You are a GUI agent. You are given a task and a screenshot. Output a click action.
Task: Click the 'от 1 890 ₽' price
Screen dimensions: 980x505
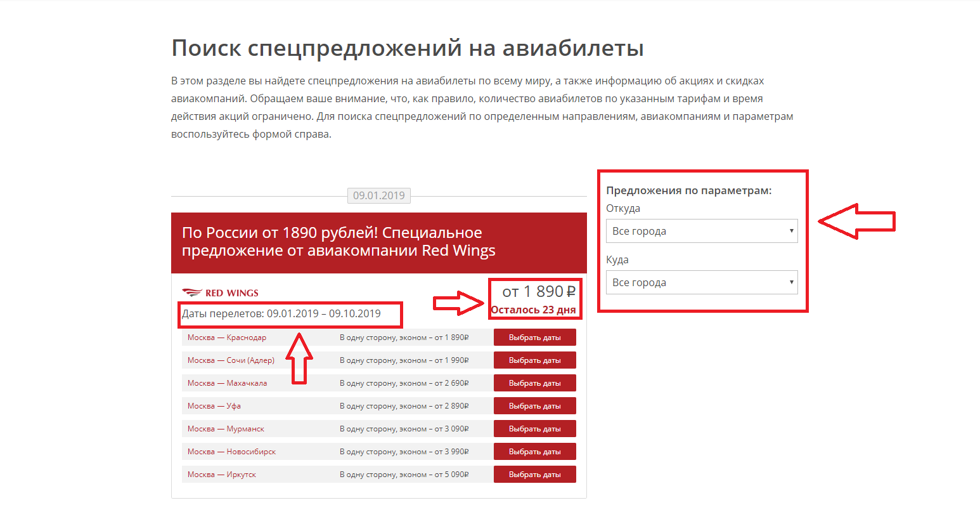click(x=539, y=292)
